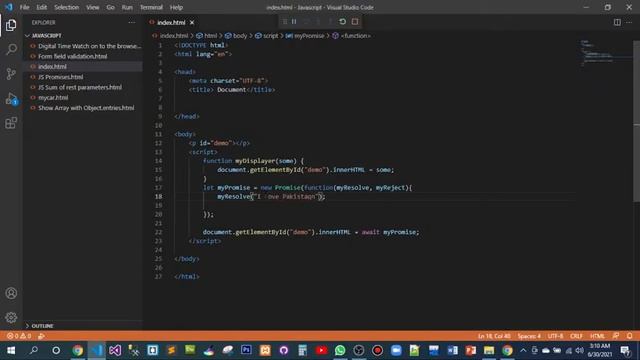Open Word from the taskbar
Image resolution: width=640 pixels, height=360 pixels.
(452, 351)
